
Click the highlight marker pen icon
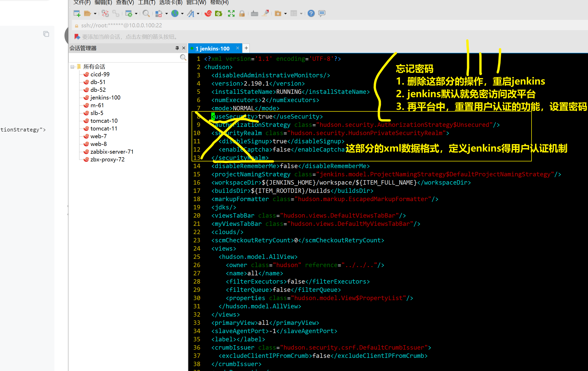pos(265,13)
